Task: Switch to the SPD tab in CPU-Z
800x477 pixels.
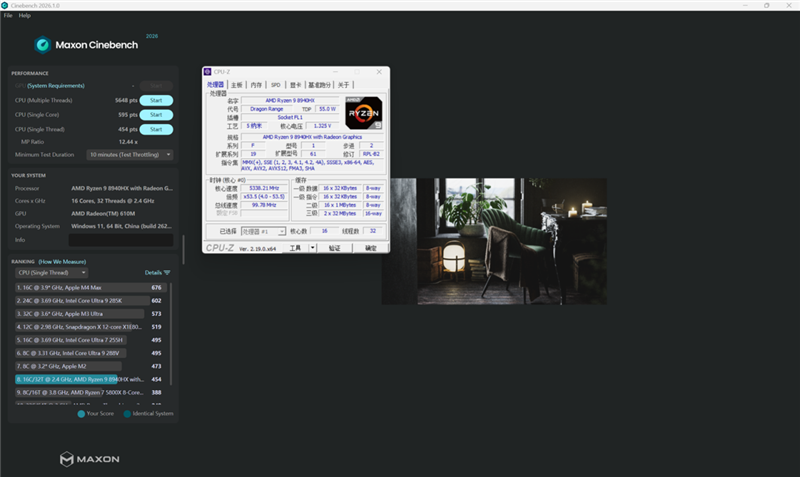Action: click(276, 85)
